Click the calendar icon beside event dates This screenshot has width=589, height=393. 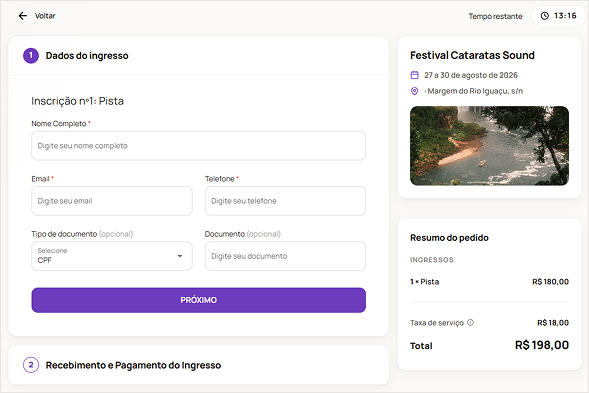(x=414, y=75)
